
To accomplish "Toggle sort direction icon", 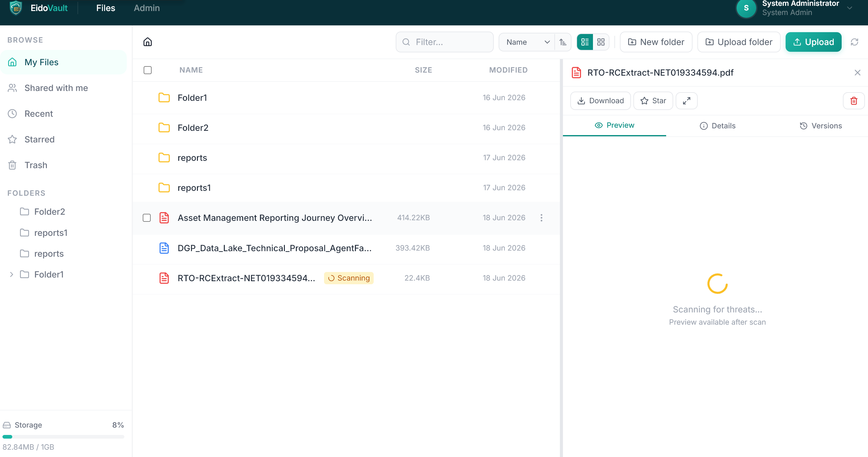I will (x=563, y=42).
